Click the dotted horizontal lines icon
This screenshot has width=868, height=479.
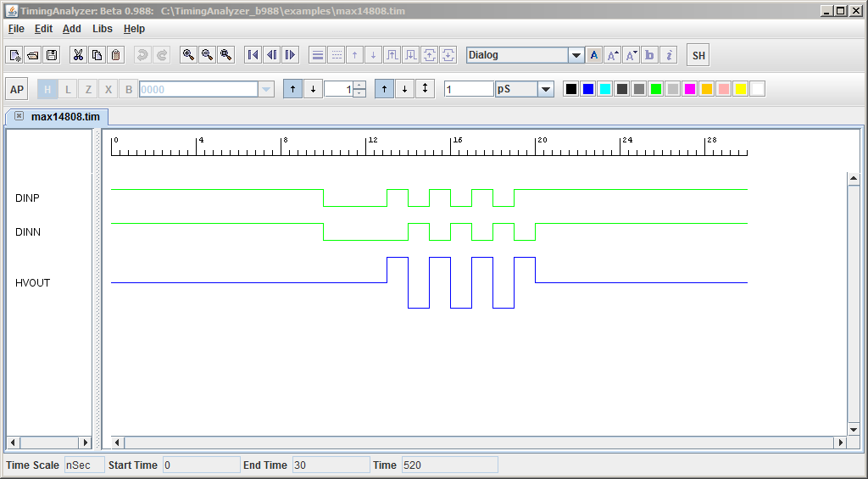pos(336,55)
